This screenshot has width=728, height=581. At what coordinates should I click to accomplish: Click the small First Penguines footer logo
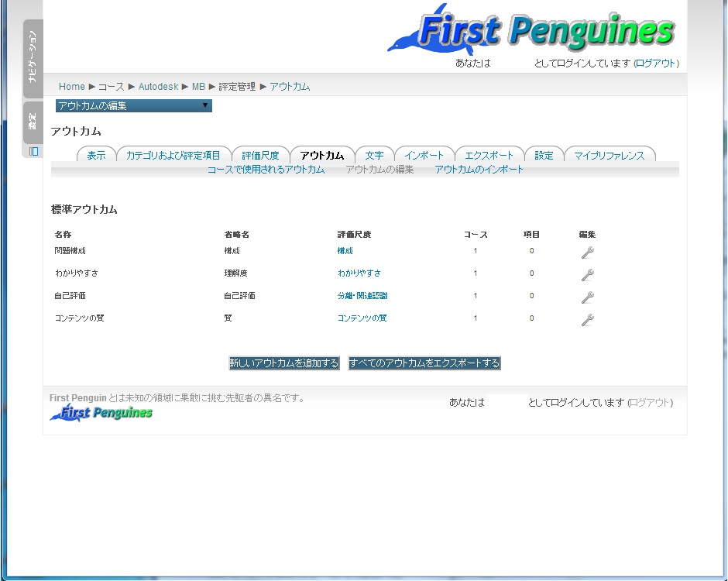pos(101,413)
